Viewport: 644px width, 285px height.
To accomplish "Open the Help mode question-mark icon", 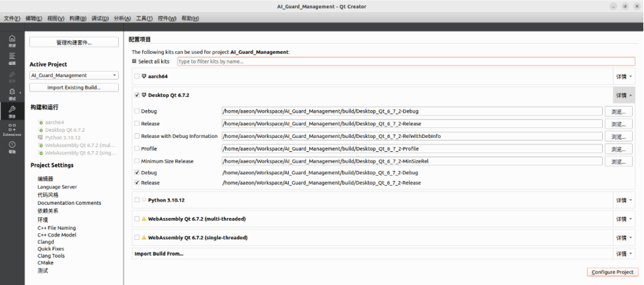I will [x=12, y=144].
